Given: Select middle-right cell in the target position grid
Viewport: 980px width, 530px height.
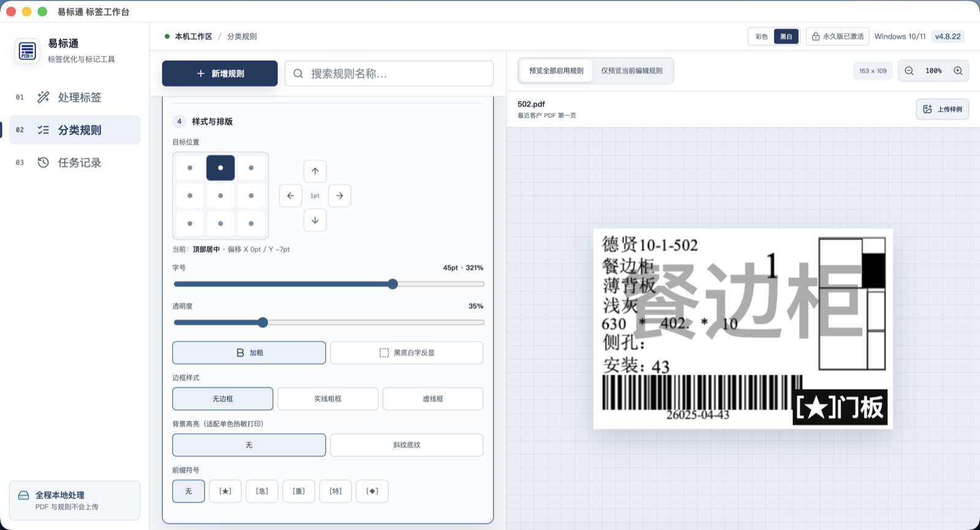Looking at the screenshot, I should point(251,196).
